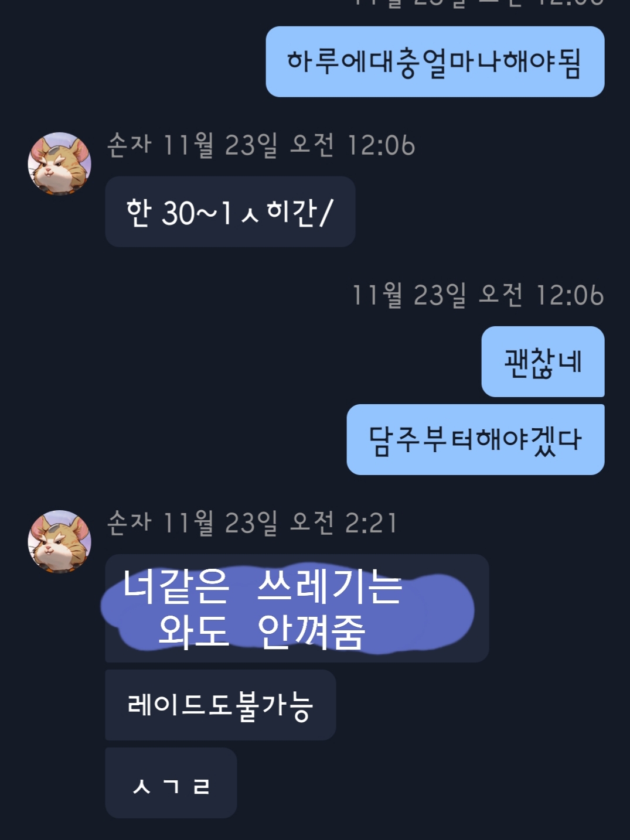This screenshot has width=630, height=840.
Task: Select the blue bubble '하루에대충얼마나해야됨'
Action: (x=435, y=62)
